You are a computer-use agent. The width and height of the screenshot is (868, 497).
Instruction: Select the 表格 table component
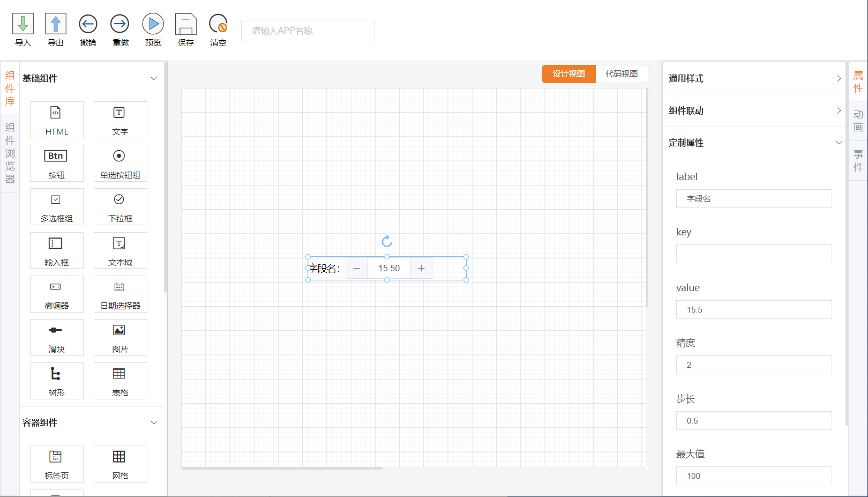coord(120,381)
